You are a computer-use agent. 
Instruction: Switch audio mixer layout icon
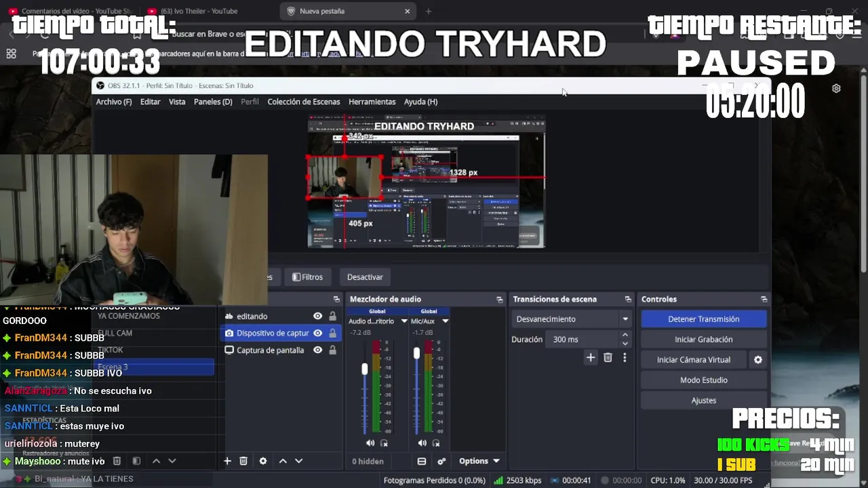pos(421,461)
